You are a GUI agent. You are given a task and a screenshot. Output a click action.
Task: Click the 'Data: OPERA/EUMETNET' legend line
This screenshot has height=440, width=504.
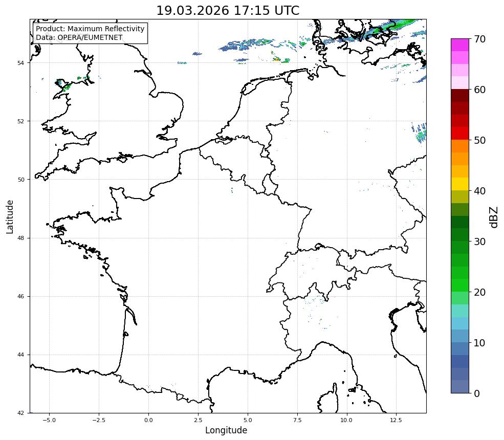click(79, 37)
